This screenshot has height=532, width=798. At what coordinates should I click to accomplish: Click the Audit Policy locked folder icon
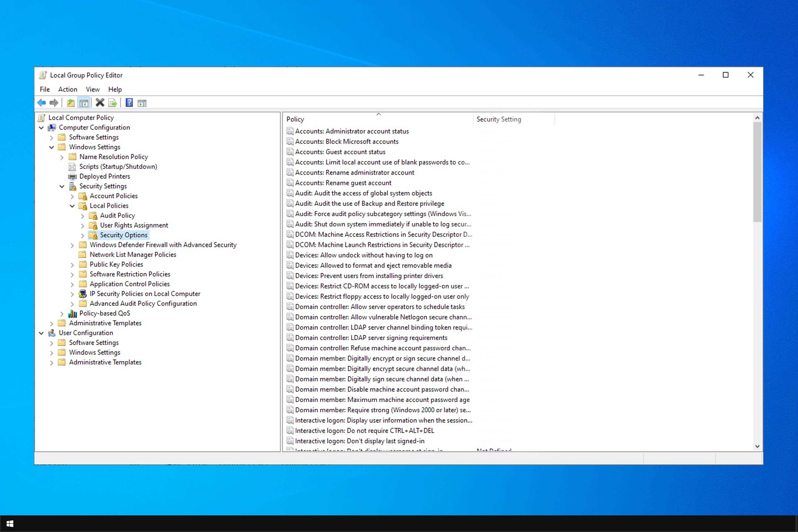coord(93,216)
